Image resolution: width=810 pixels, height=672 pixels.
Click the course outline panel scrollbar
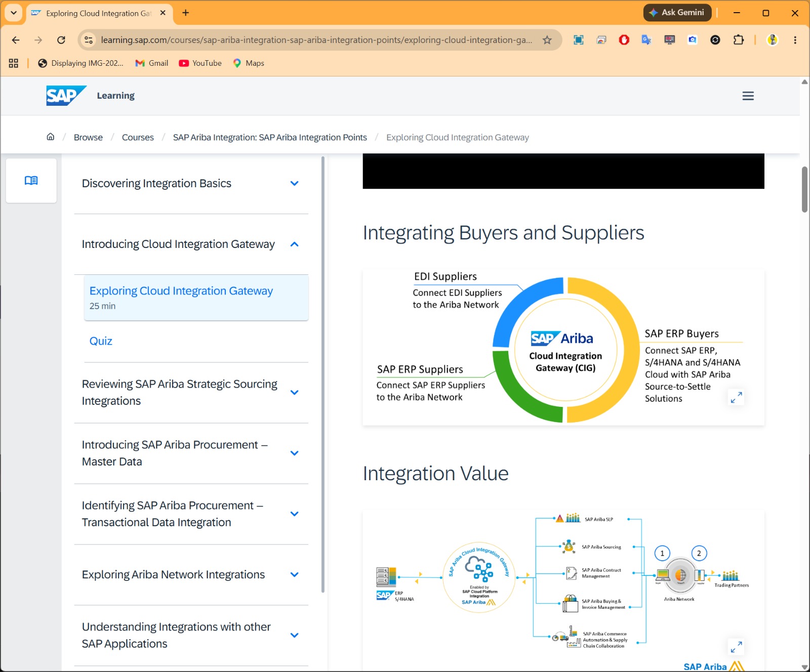[x=323, y=374]
